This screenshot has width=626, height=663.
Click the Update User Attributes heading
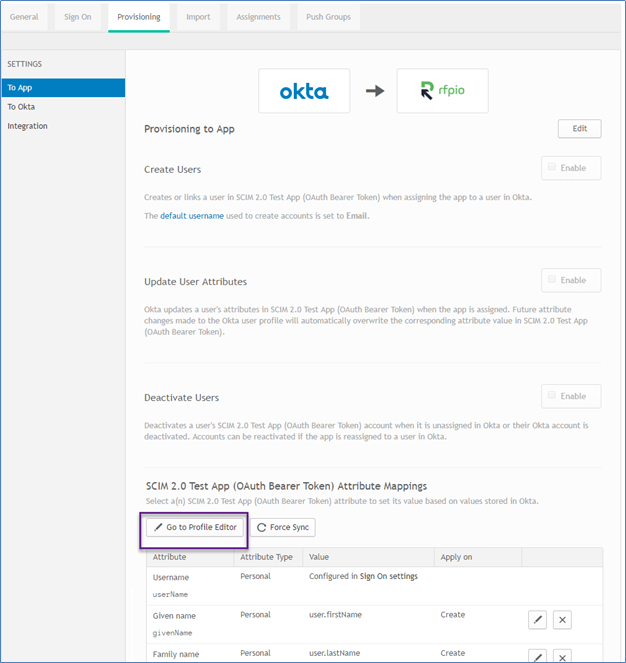(x=195, y=282)
